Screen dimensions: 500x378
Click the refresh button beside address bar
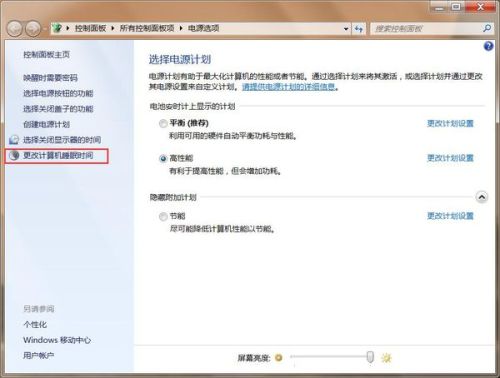359,29
